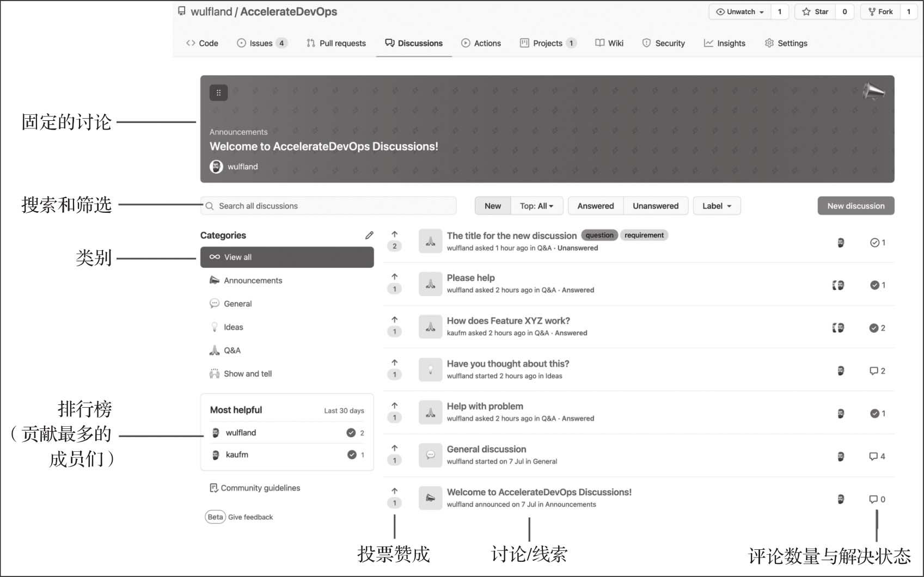Go to the Security tab
The height and width of the screenshot is (577, 924).
pyautogui.click(x=663, y=44)
